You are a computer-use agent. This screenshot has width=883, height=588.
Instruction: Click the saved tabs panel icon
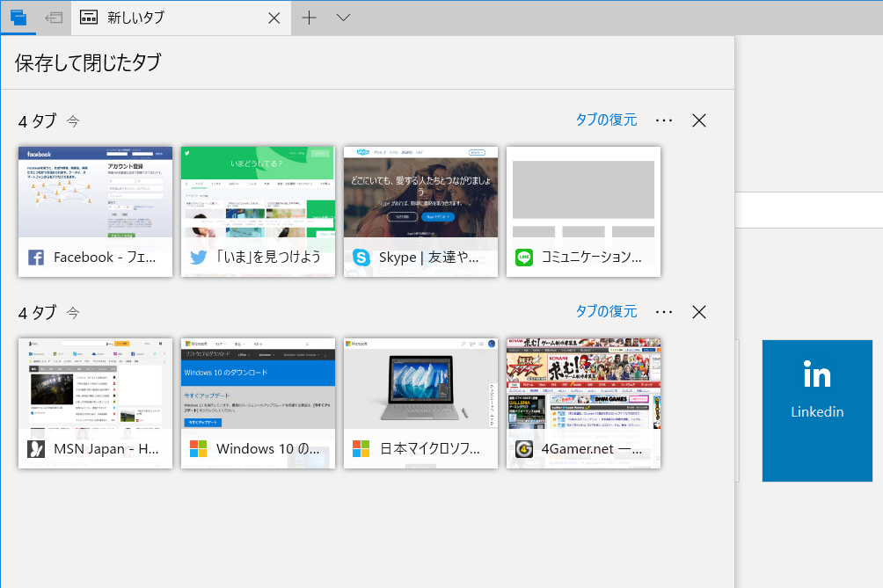click(x=18, y=18)
